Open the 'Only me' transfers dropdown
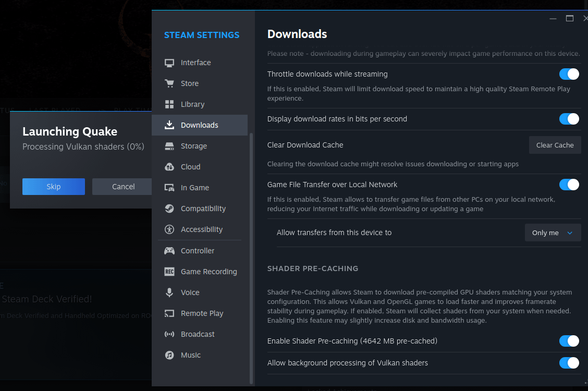Image resolution: width=588 pixels, height=391 pixels. (x=553, y=233)
